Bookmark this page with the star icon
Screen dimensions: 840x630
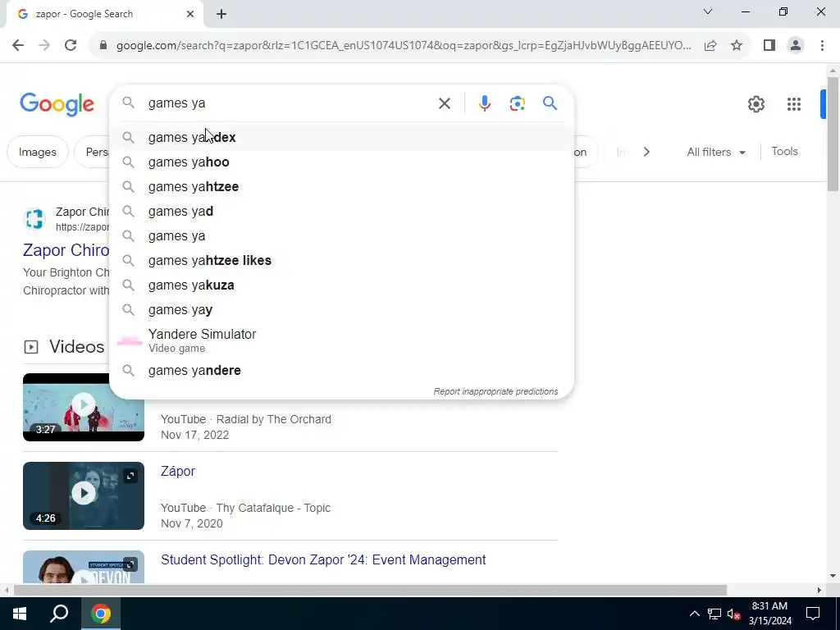click(737, 46)
